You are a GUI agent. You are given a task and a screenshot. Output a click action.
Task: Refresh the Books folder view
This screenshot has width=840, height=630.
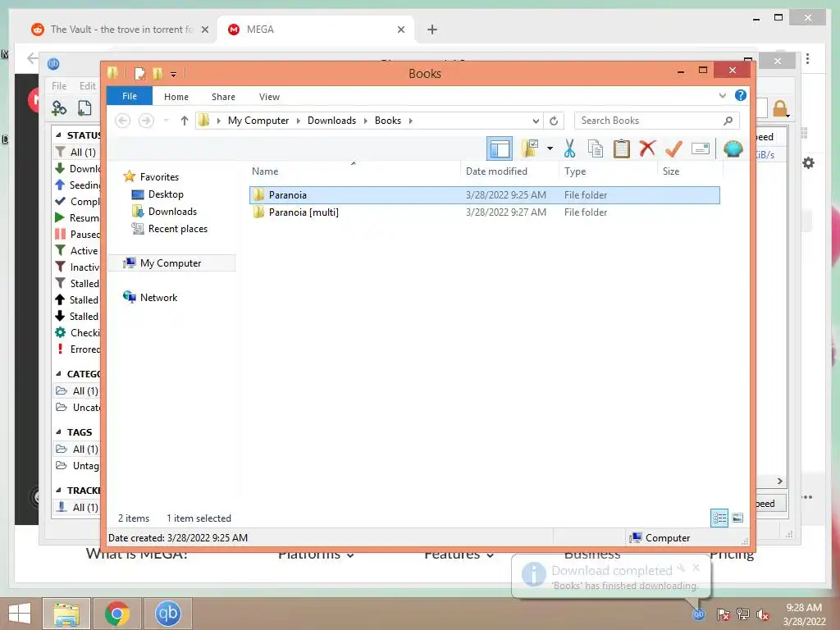point(554,121)
